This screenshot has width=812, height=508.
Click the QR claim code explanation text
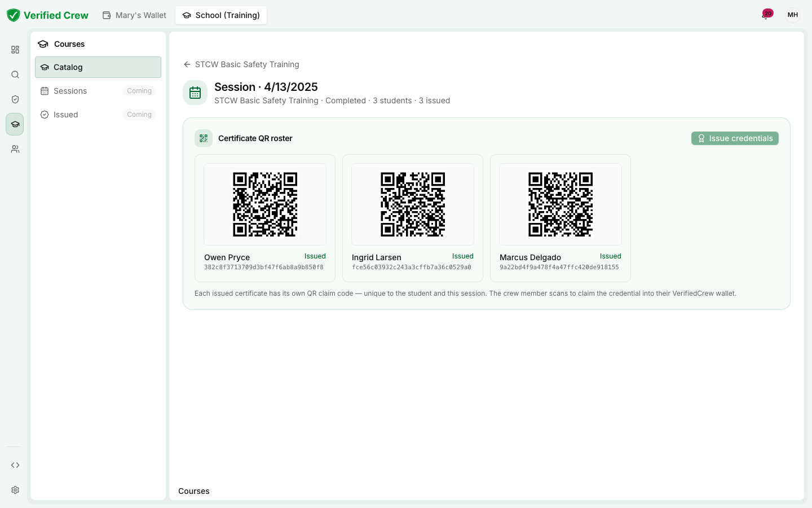pyautogui.click(x=465, y=294)
